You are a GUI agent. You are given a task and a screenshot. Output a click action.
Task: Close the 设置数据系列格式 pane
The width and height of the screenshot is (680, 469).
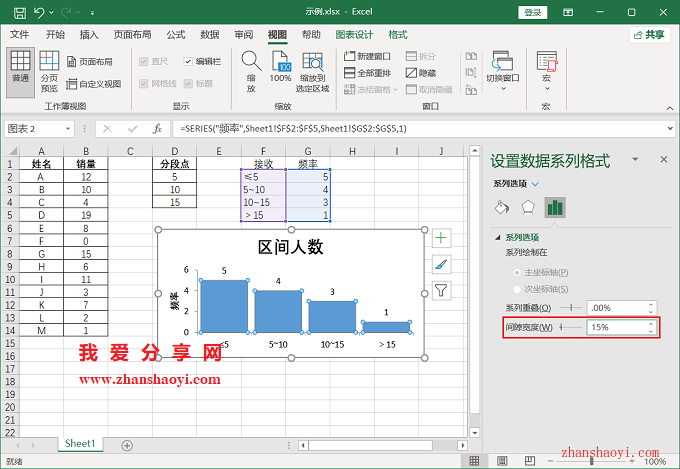click(664, 159)
